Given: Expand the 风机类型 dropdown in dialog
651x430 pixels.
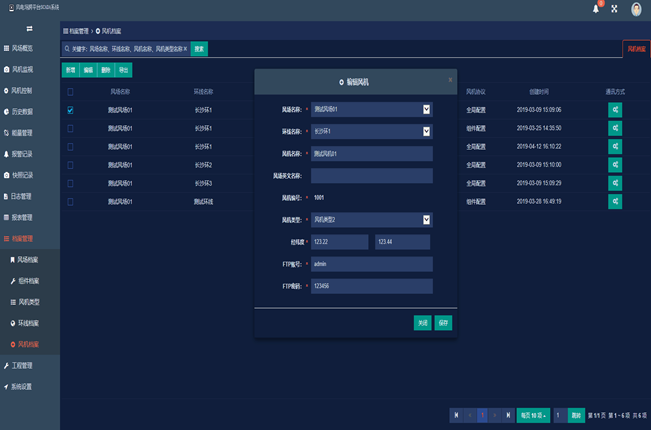Looking at the screenshot, I should [427, 220].
